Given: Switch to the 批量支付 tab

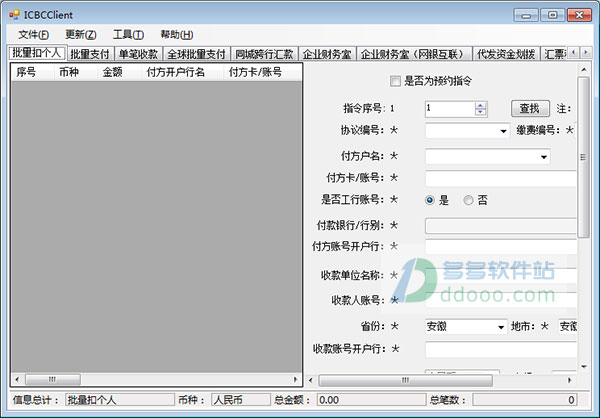Looking at the screenshot, I should [90, 54].
